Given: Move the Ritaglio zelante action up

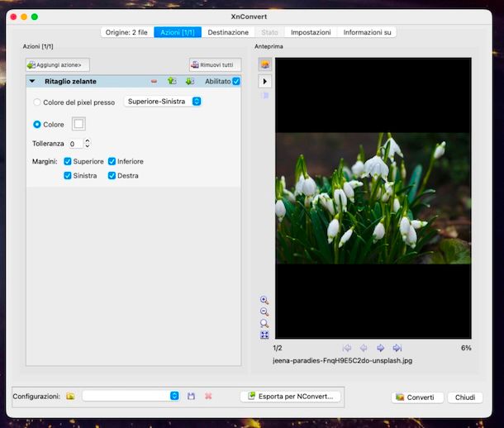Looking at the screenshot, I should [172, 81].
